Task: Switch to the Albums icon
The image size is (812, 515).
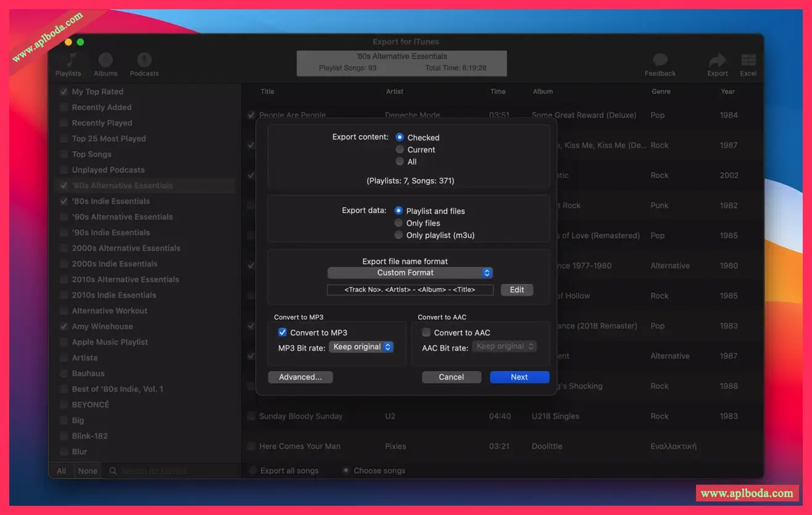Action: pos(106,61)
